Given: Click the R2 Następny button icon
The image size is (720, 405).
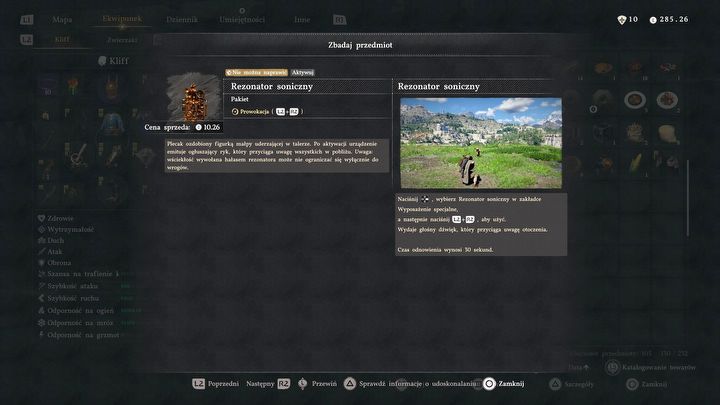Looking at the screenshot, I should tap(284, 383).
